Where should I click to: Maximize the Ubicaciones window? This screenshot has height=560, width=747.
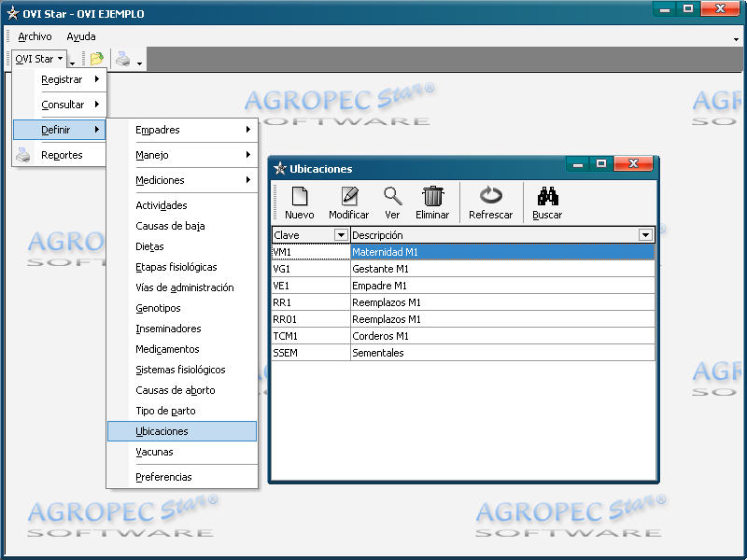tap(601, 163)
